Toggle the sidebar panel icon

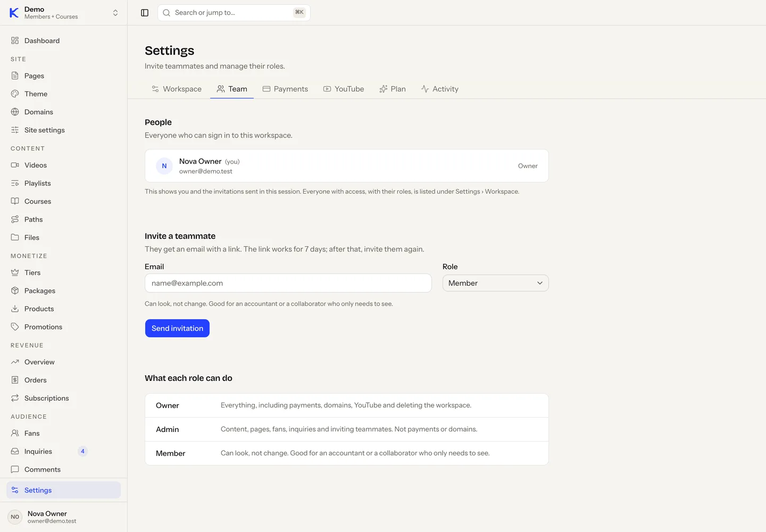point(145,13)
